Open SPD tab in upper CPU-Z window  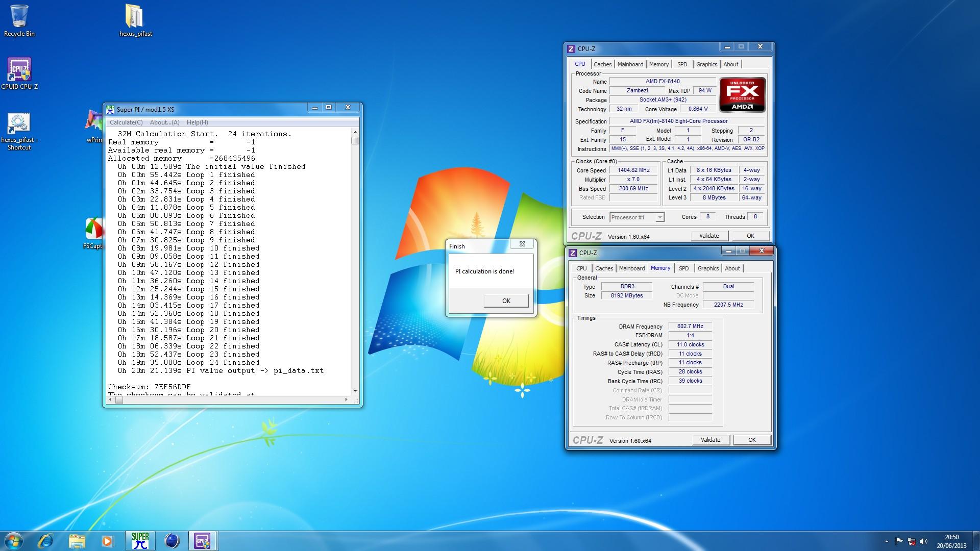pyautogui.click(x=682, y=64)
